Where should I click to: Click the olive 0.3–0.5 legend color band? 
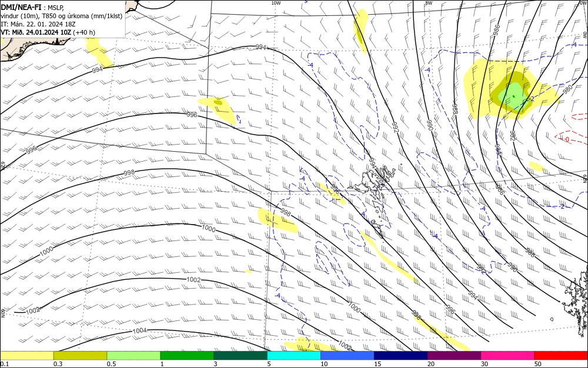coord(80,356)
